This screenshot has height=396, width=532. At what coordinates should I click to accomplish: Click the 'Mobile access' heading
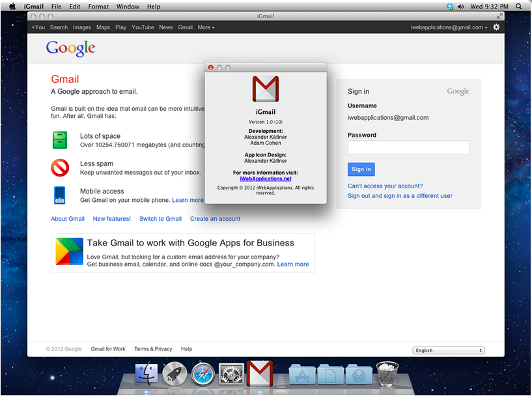pyautogui.click(x=102, y=191)
